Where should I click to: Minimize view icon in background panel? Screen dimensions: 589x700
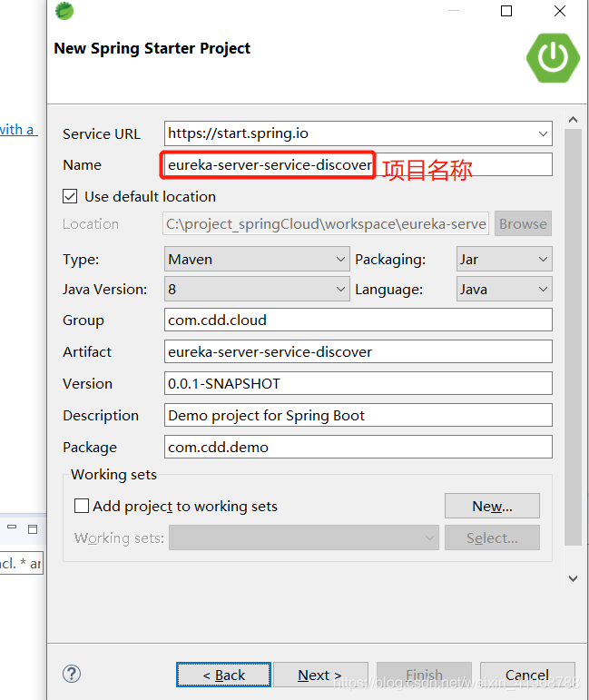(12, 527)
